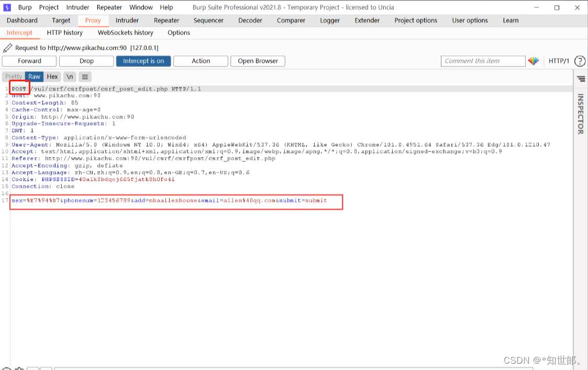Viewport: 588px width, 370px height.
Task: Open the WebSockets history sub-tab
Action: [126, 33]
